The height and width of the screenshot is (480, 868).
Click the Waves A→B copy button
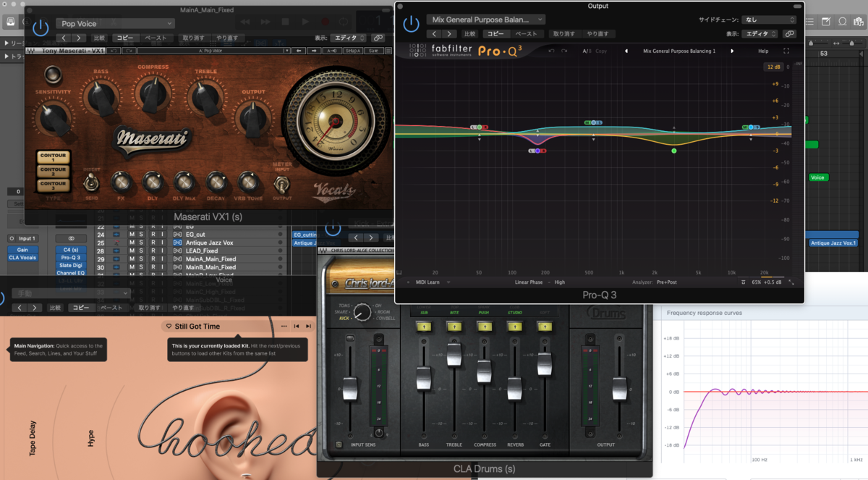[x=332, y=51]
